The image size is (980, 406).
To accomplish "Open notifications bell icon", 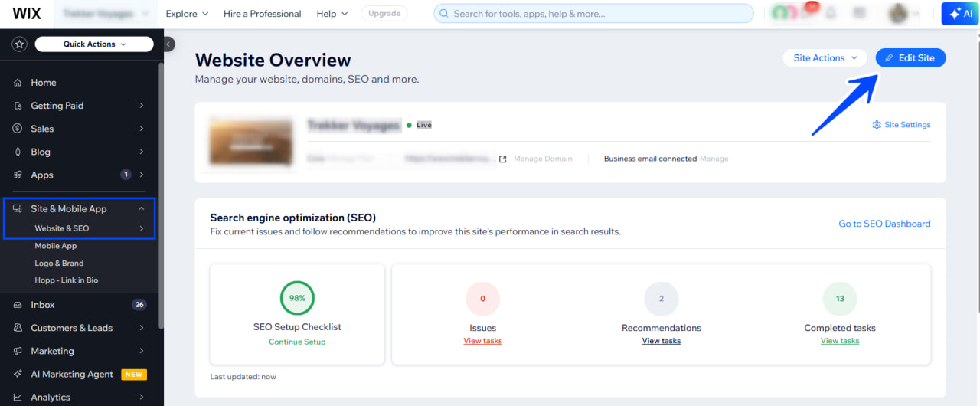I will coord(831,14).
